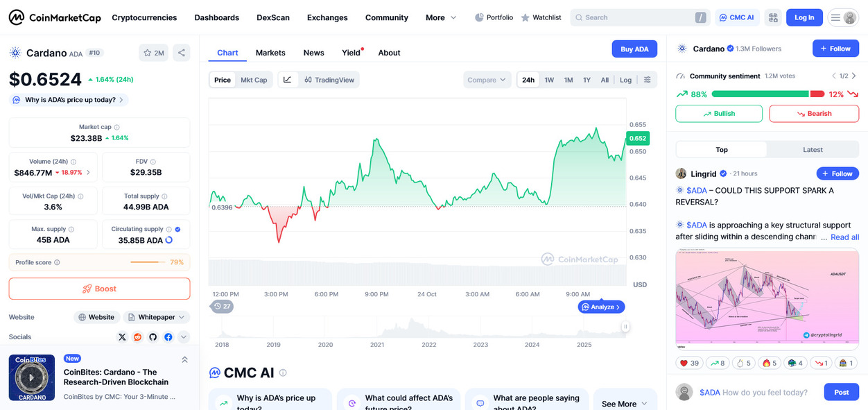Add Cardano to watchlist with star
Viewport: 868px width, 410px height.
pos(153,53)
